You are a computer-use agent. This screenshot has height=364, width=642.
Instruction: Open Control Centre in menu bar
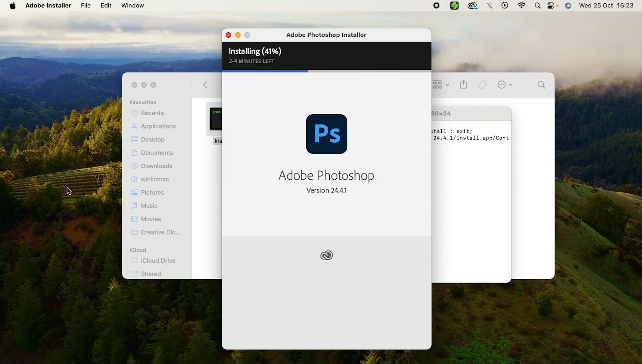[x=551, y=5]
